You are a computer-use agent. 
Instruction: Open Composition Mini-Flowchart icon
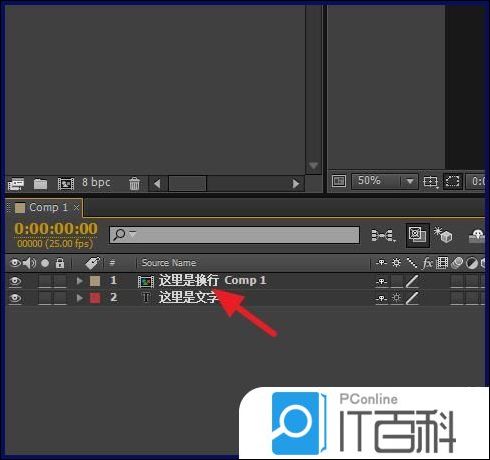tap(383, 235)
